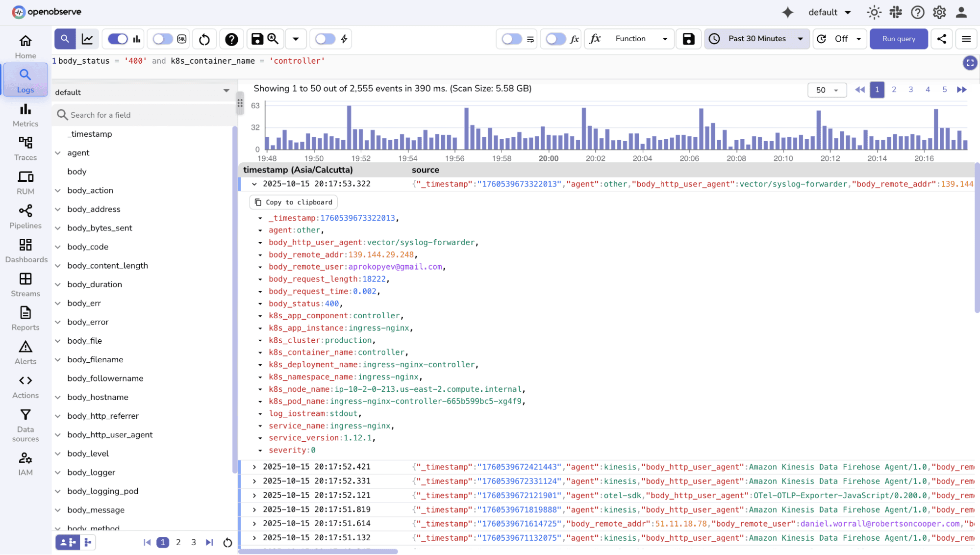This screenshot has width=980, height=555.
Task: Toggle the histogram display switch
Action: (x=117, y=38)
